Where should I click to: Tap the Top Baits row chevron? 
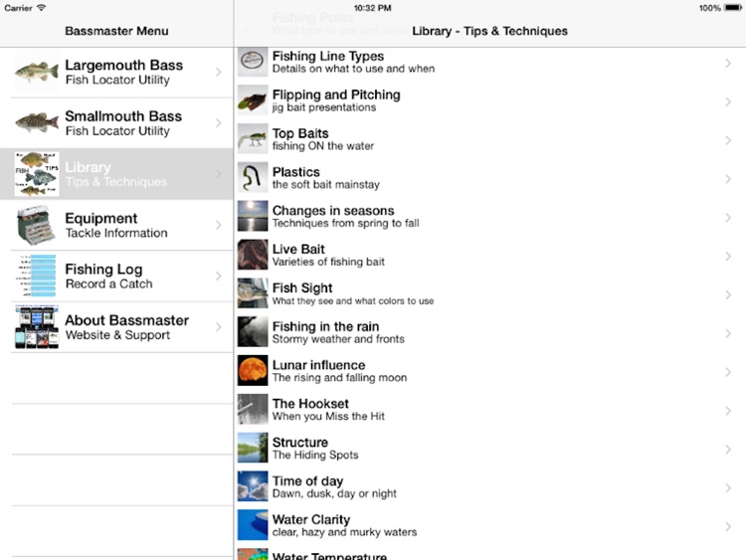pos(728,140)
